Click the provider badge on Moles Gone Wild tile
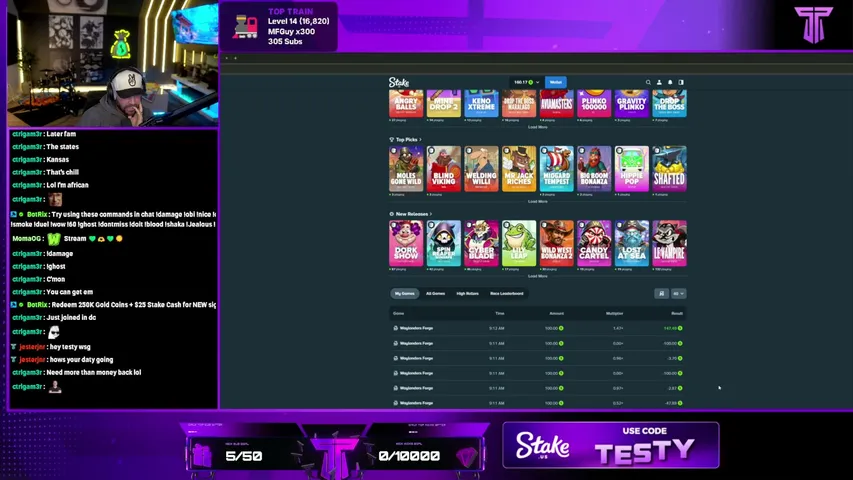853x480 pixels. (x=394, y=151)
